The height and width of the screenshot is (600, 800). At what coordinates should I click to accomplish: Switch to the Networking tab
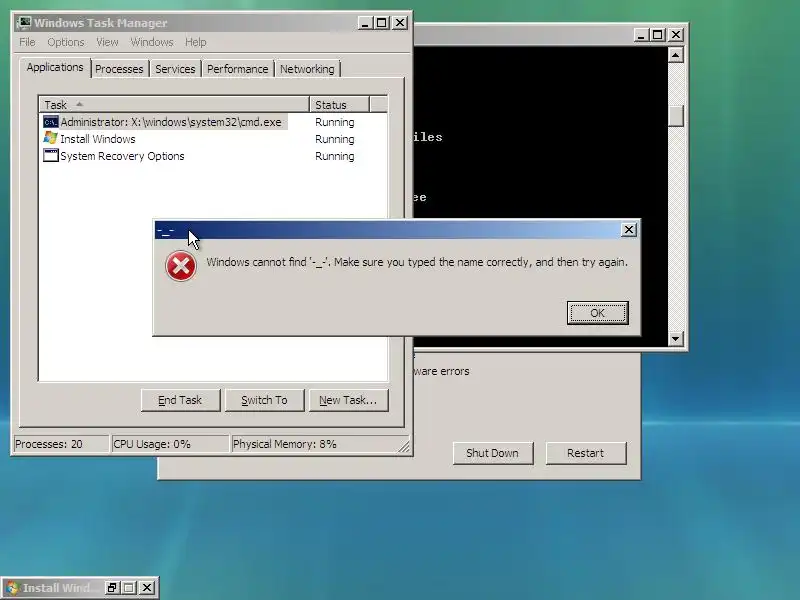coord(307,69)
